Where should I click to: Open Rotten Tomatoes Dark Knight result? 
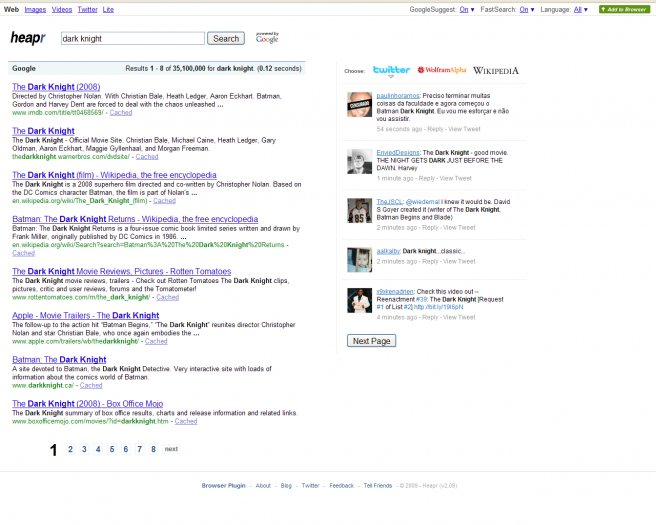click(x=122, y=271)
